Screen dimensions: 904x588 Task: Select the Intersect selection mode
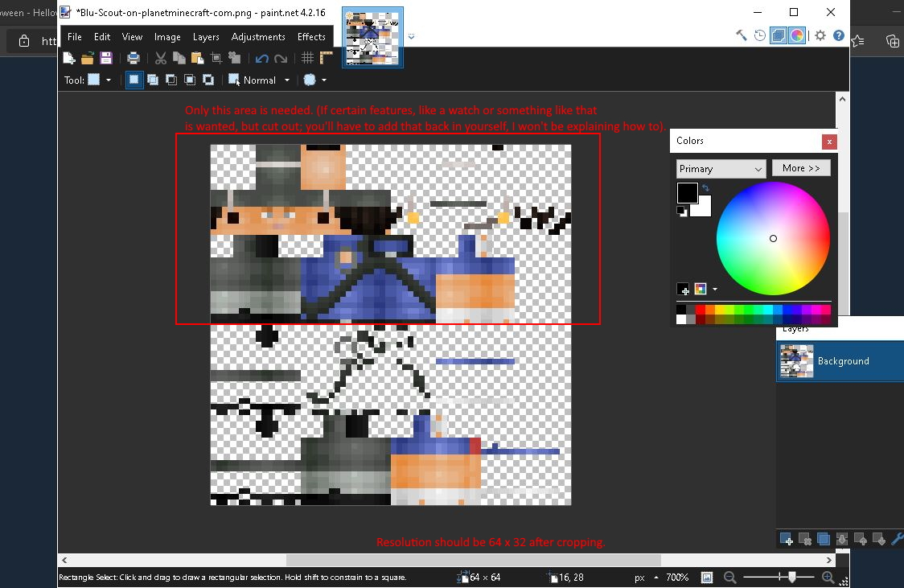click(x=190, y=80)
